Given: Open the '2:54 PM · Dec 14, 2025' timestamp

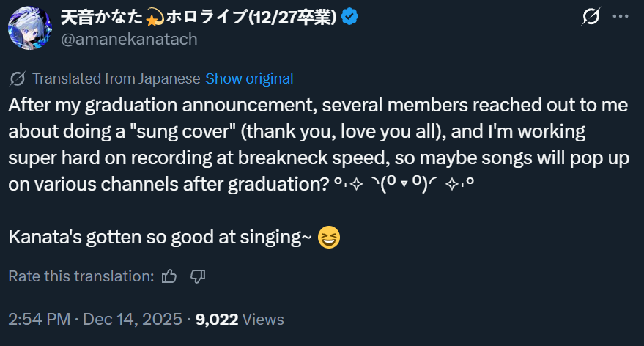Looking at the screenshot, I should 94,320.
